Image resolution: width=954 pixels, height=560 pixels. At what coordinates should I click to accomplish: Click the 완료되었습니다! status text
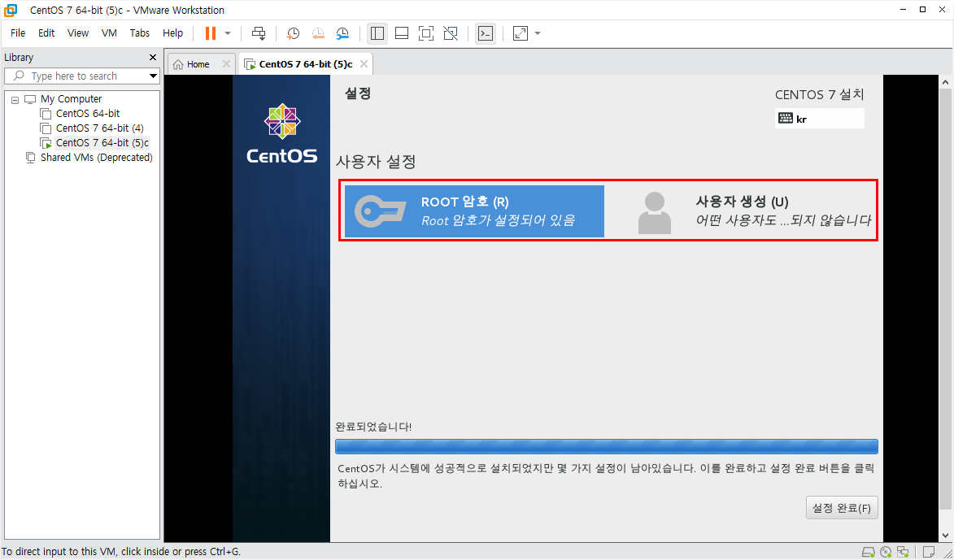tap(373, 427)
